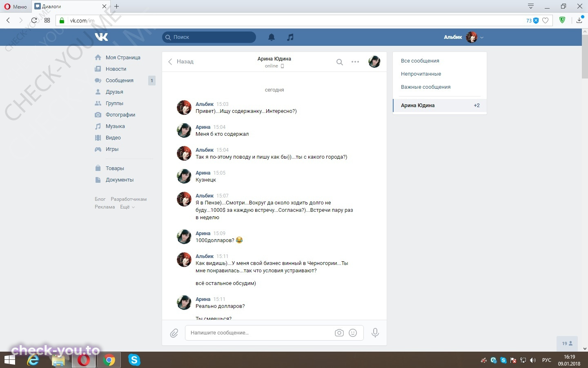Go forward in browser history
This screenshot has height=368, width=588.
point(21,20)
